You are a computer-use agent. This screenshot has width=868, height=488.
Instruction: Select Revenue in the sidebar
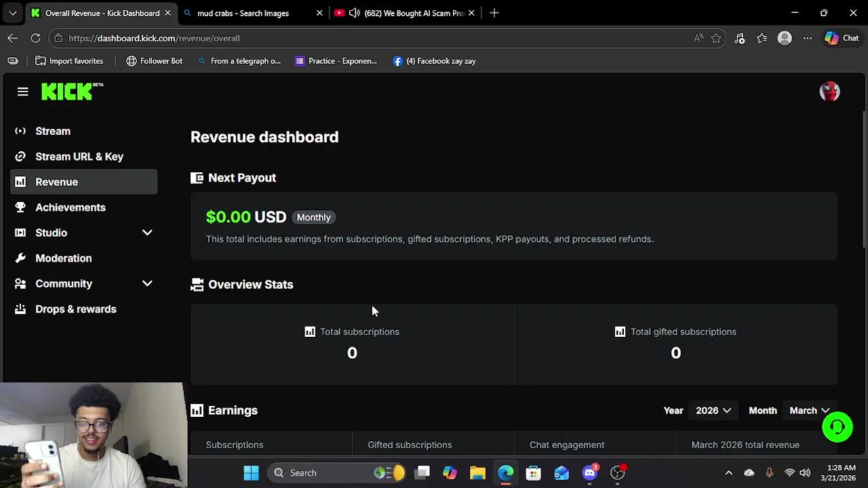(x=84, y=182)
